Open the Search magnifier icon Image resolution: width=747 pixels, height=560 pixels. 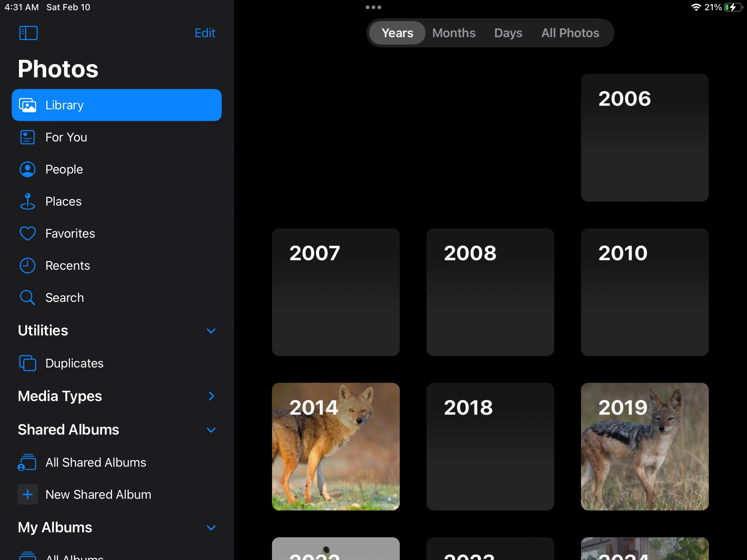tap(27, 297)
